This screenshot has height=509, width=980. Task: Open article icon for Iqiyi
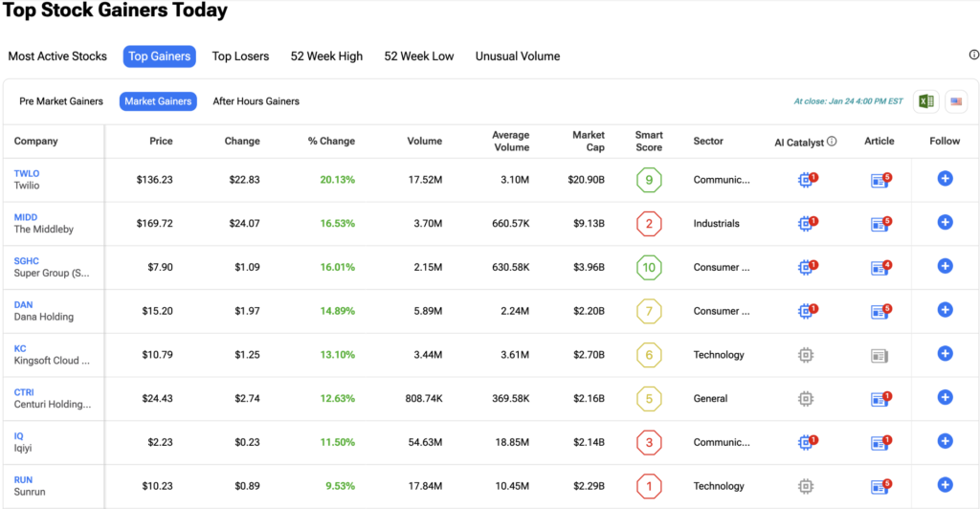click(880, 443)
